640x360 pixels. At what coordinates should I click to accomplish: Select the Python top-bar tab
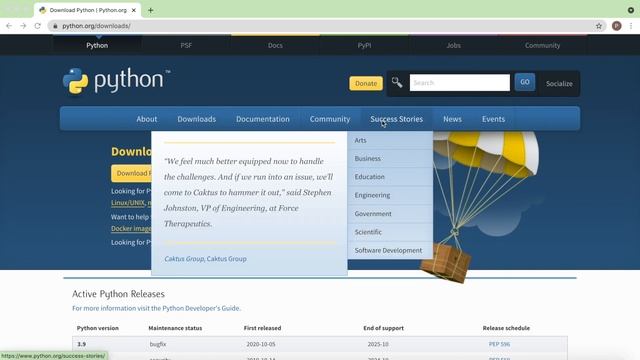(x=97, y=45)
